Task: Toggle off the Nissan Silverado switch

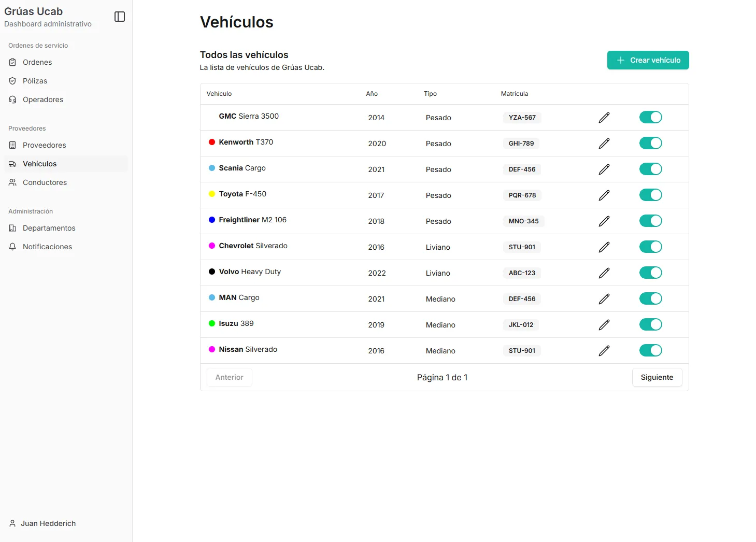Action: pyautogui.click(x=650, y=350)
